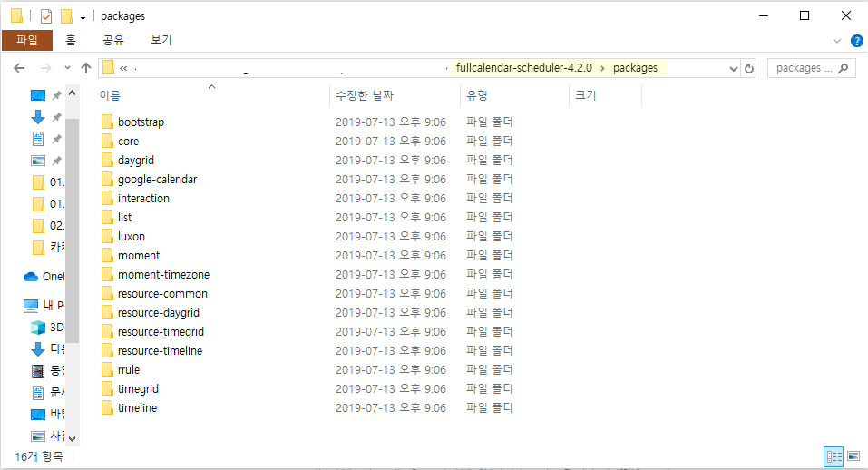
Task: Select the rrule folder name
Action: coord(129,370)
